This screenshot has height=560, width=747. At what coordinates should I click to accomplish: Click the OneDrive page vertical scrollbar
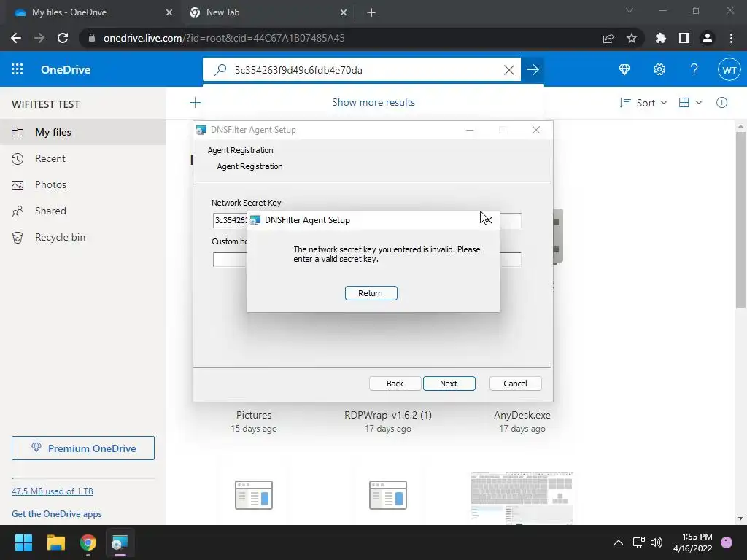pyautogui.click(x=740, y=219)
